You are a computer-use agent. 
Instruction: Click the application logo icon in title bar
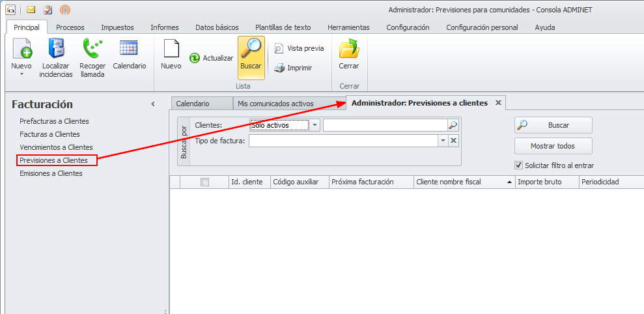(10, 10)
